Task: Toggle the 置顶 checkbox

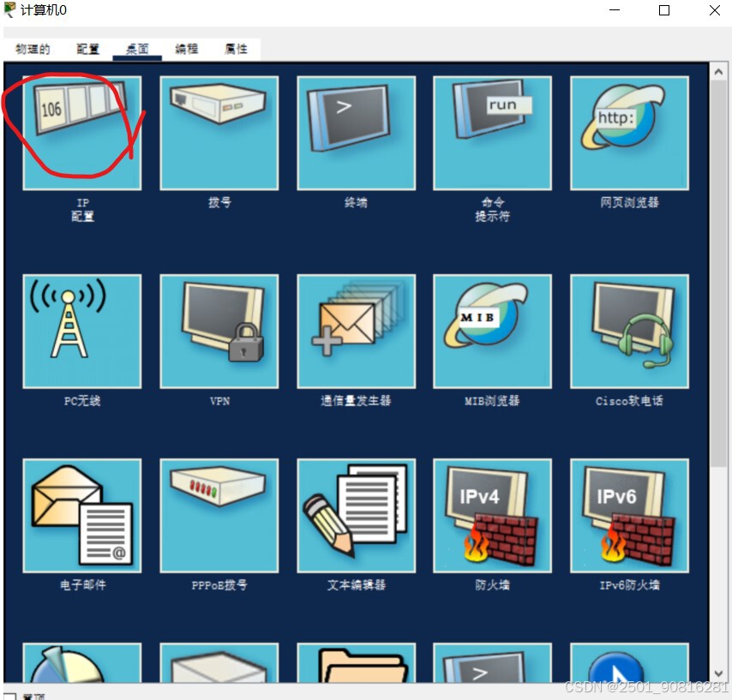Action: point(9,697)
